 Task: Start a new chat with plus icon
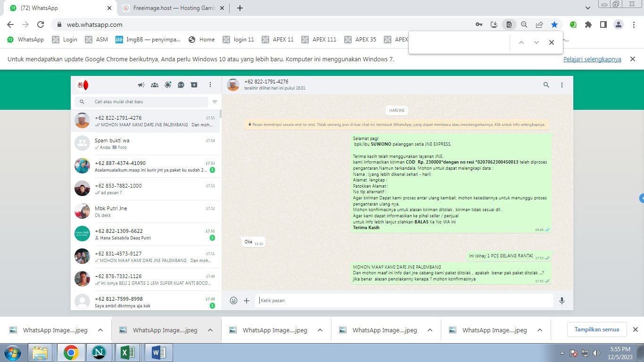194,85
